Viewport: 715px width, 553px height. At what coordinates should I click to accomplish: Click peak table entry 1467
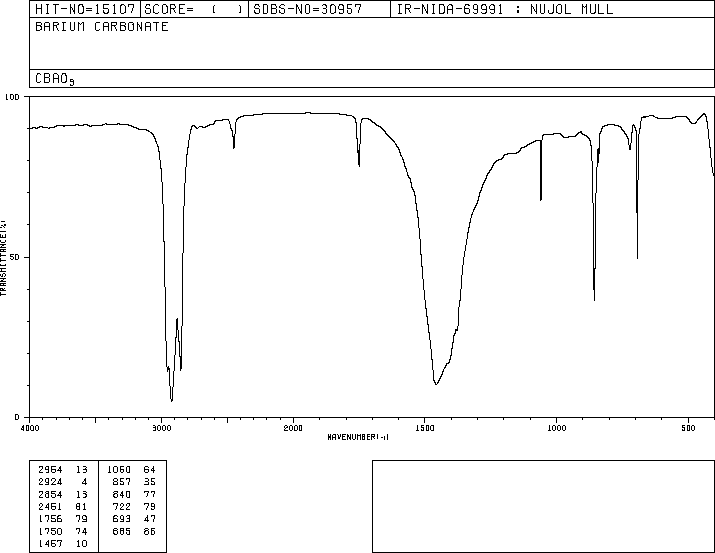tap(50, 543)
